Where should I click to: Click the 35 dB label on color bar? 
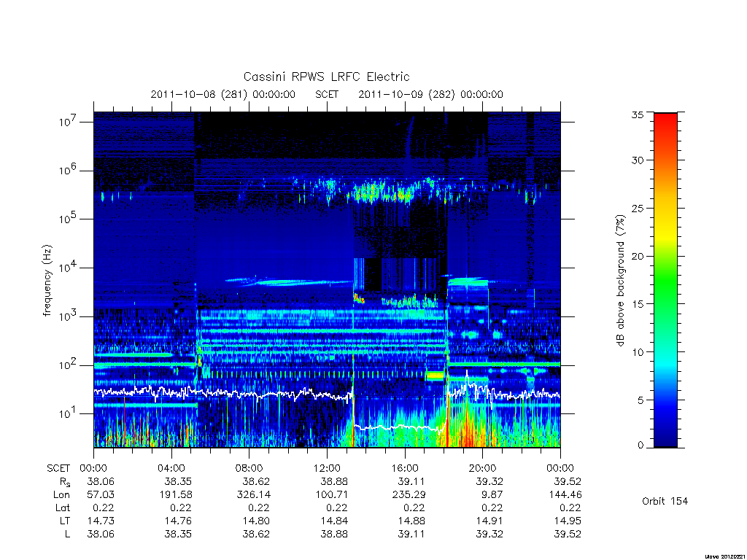pyautogui.click(x=638, y=114)
